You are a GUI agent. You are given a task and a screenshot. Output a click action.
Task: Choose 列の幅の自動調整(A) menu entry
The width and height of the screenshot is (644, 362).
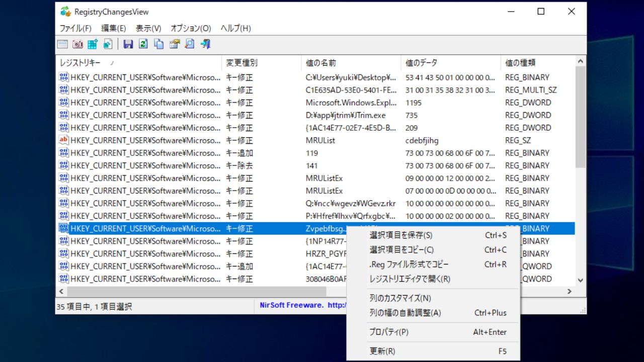click(433, 313)
